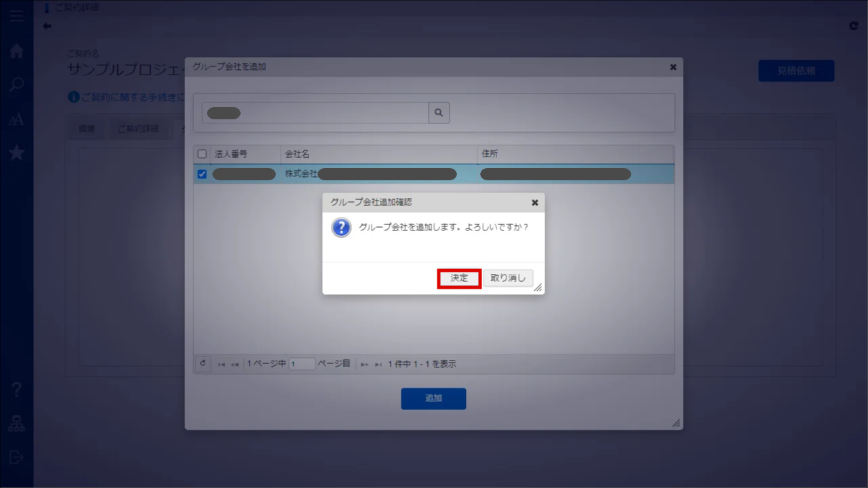Toggle the select-all checkbox in the header
Screen dimensions: 868x488
click(201, 153)
